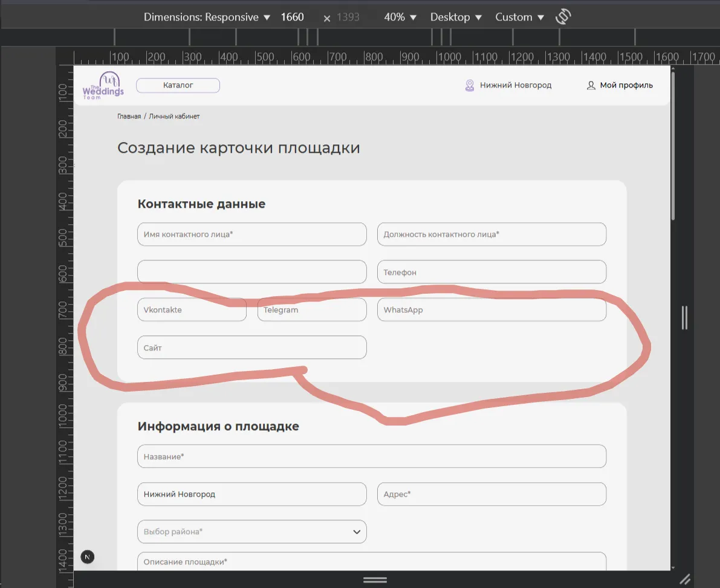Click the district dropdown chevron arrow

[x=357, y=532]
